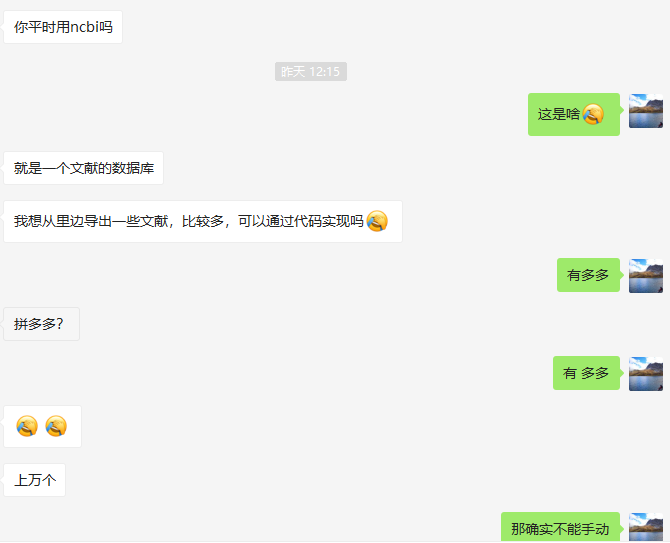Image resolution: width=670 pixels, height=543 pixels.
Task: Click the '上万个' message bubble
Action: tap(35, 480)
